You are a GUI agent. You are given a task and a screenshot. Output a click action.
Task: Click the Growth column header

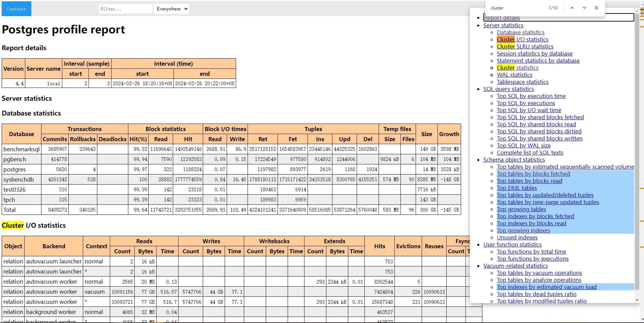coord(449,134)
